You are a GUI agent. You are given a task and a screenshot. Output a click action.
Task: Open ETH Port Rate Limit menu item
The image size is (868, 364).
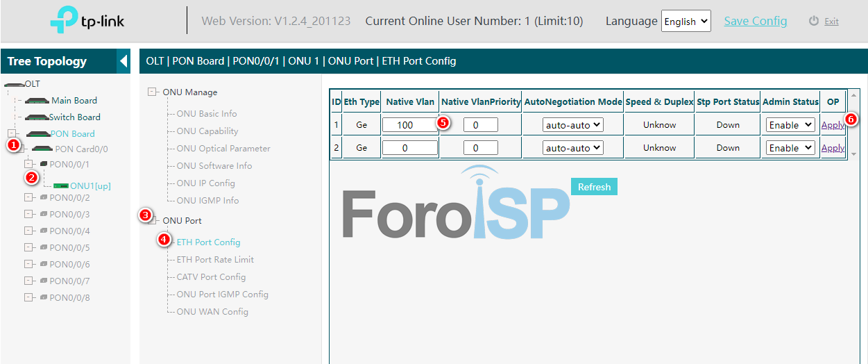[215, 260]
